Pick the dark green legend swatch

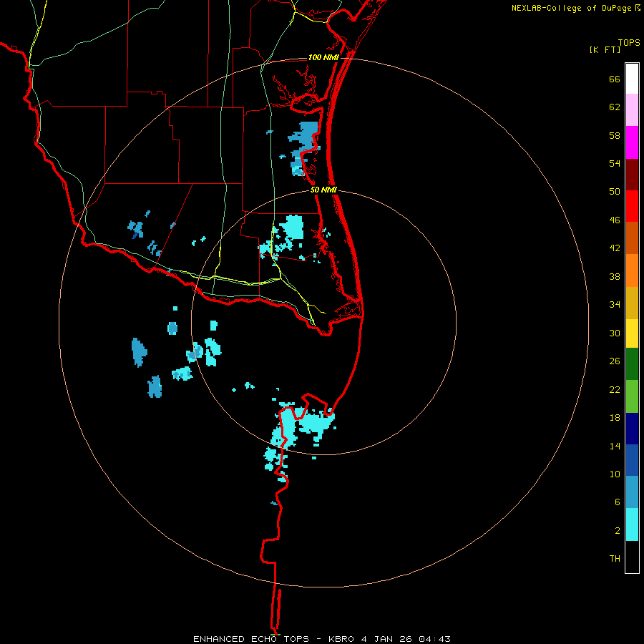coord(632,364)
